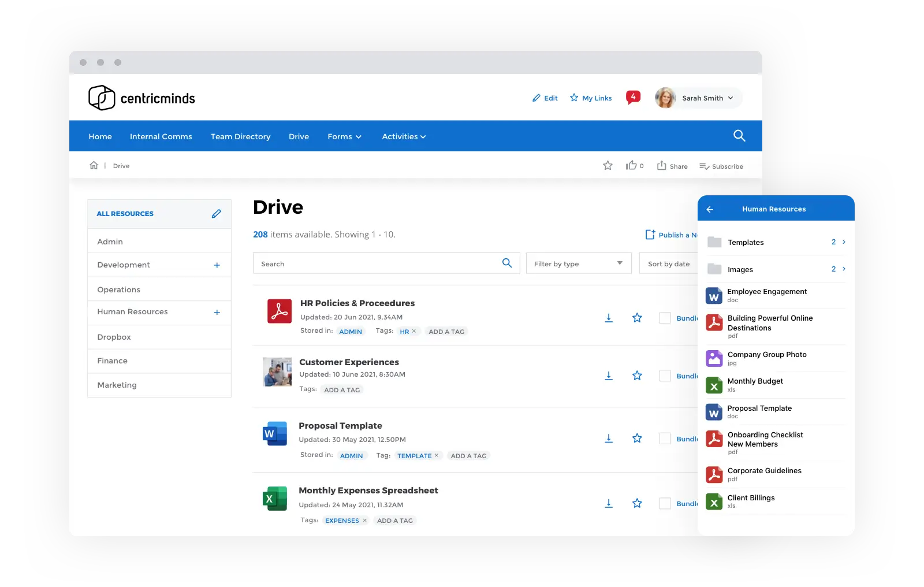Expand the Human Resources sidebar folder
924x587 pixels.
point(217,312)
